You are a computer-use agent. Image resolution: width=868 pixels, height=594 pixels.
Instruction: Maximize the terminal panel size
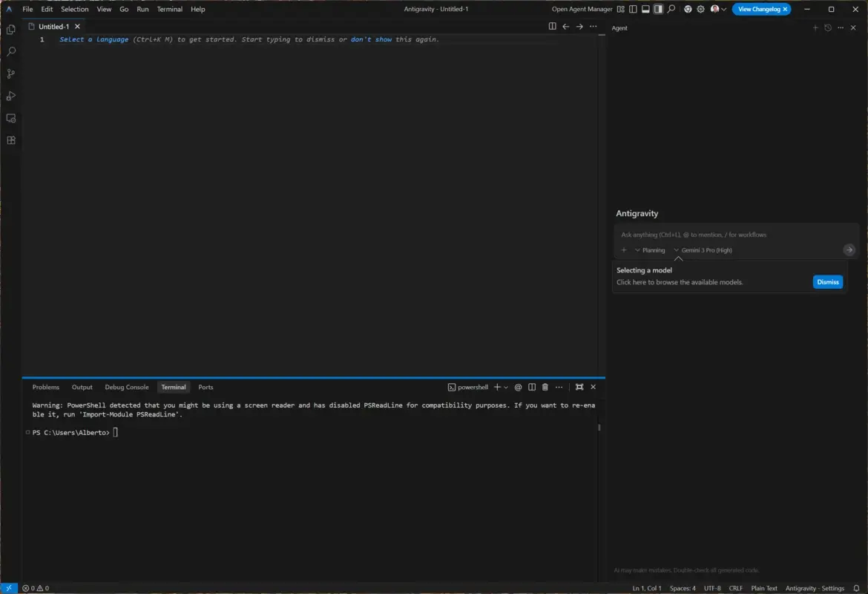(579, 386)
